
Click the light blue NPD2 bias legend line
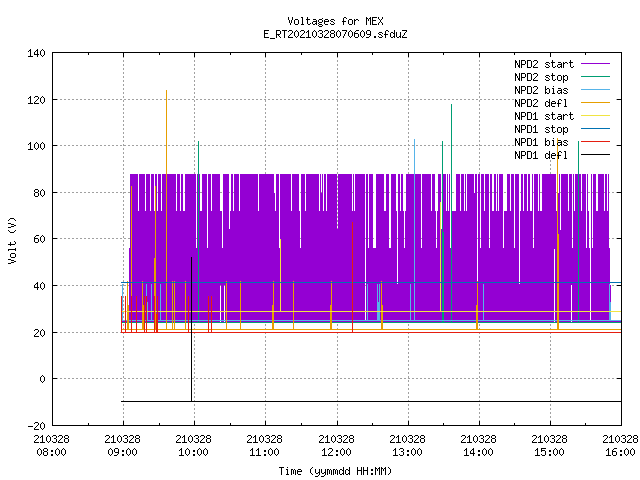(x=595, y=90)
